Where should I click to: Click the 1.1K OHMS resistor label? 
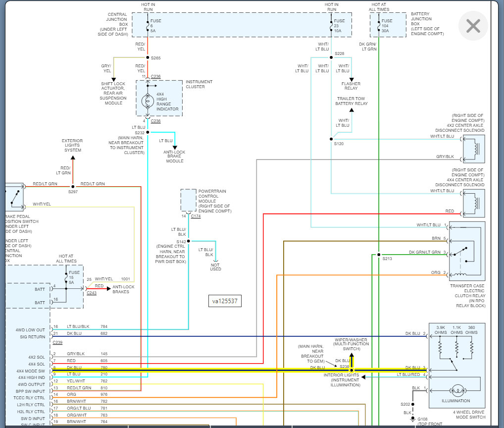click(457, 330)
